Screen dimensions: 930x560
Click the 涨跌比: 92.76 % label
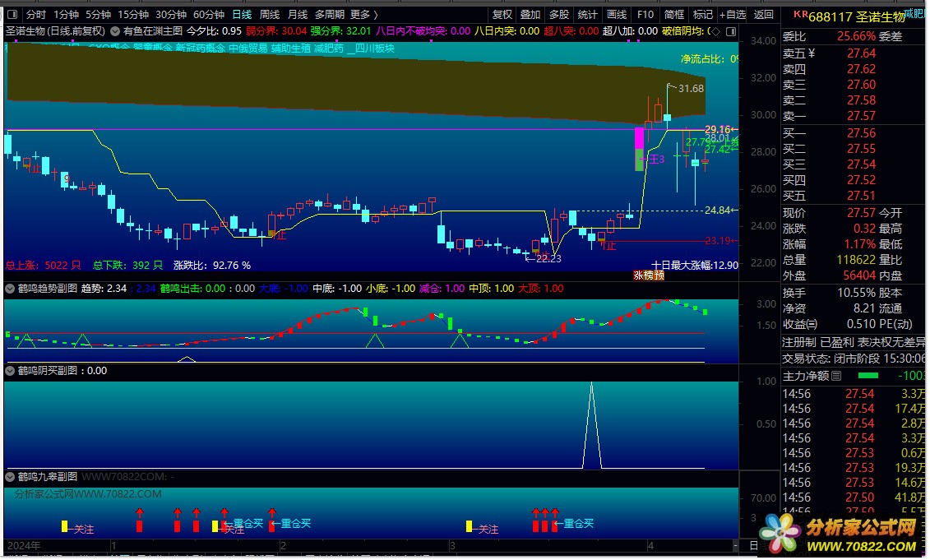click(212, 265)
